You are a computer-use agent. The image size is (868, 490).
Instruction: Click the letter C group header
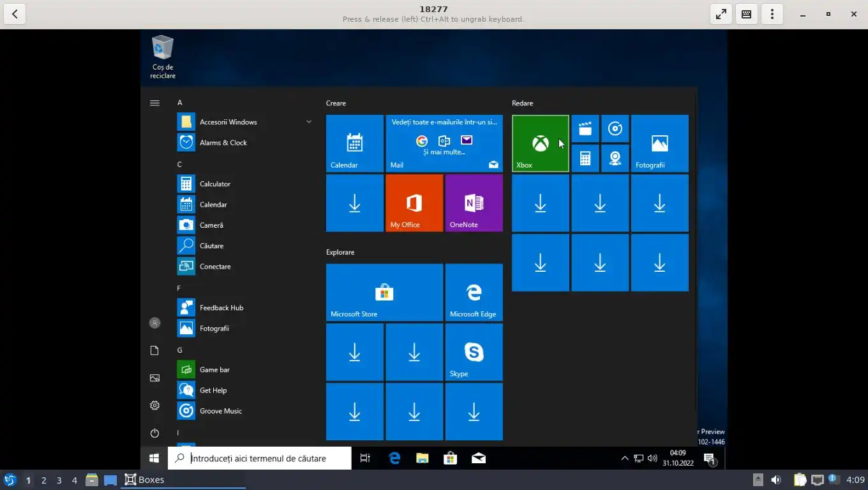[180, 165]
